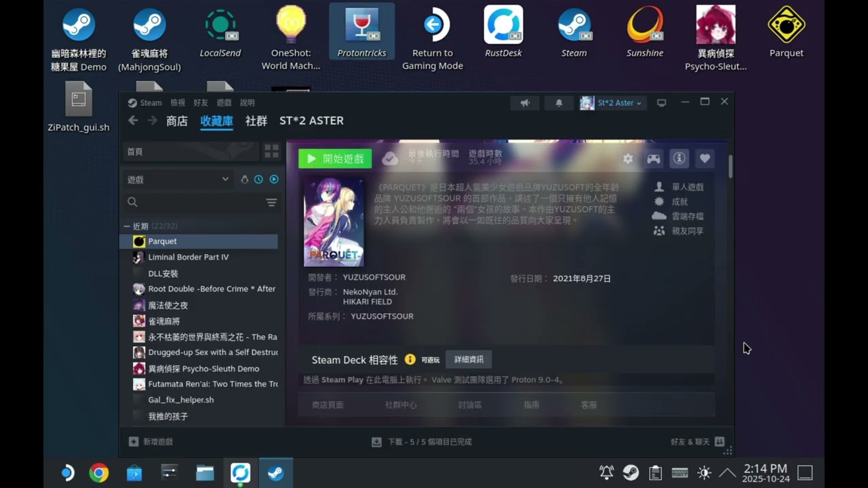Open the 好友 friends menu
Image resolution: width=868 pixels, height=488 pixels.
click(x=201, y=102)
